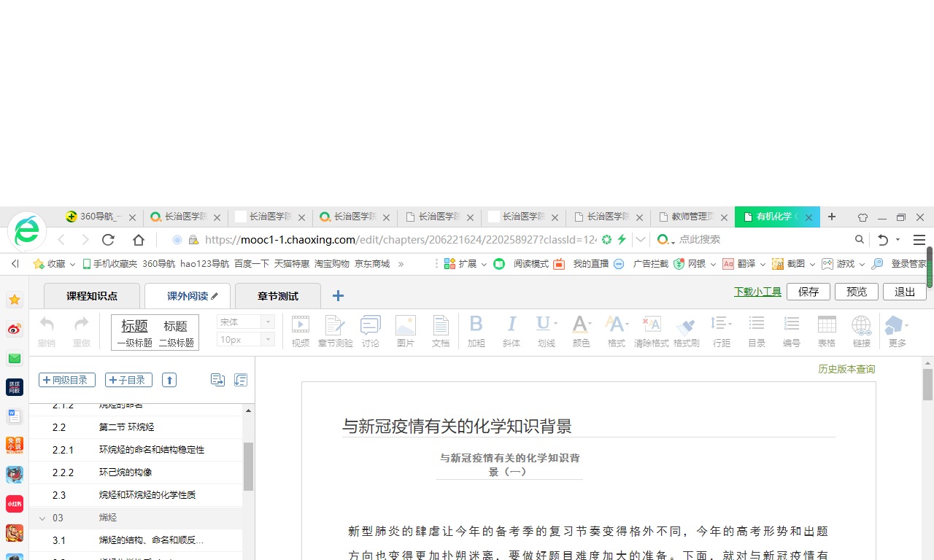Click the 图片 image insert icon
The image size is (934, 560).
[405, 331]
